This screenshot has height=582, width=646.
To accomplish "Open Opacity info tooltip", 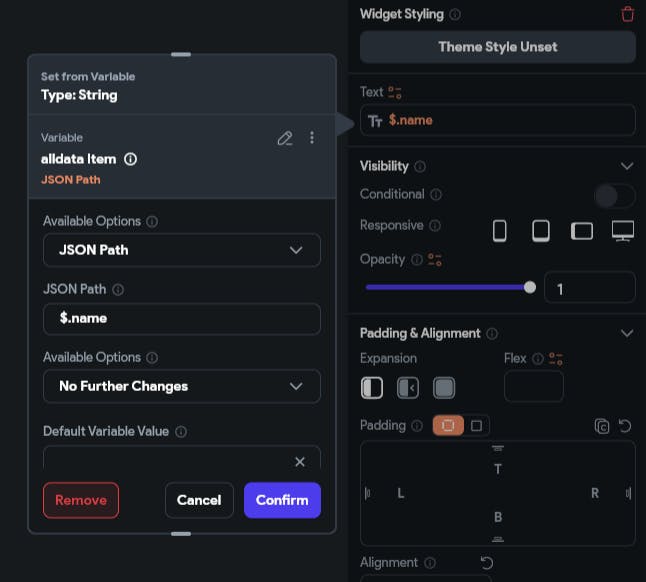I will (x=417, y=259).
